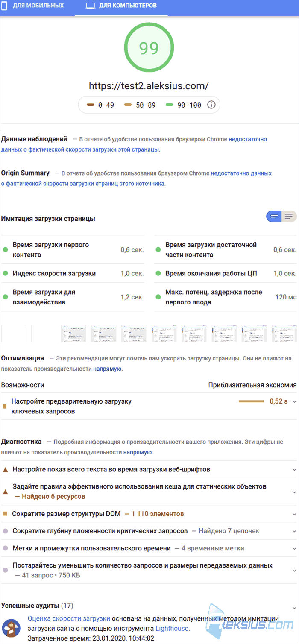The height and width of the screenshot is (644, 299).
Task: Open the 'Lighthouse' link
Action: pyautogui.click(x=172, y=628)
